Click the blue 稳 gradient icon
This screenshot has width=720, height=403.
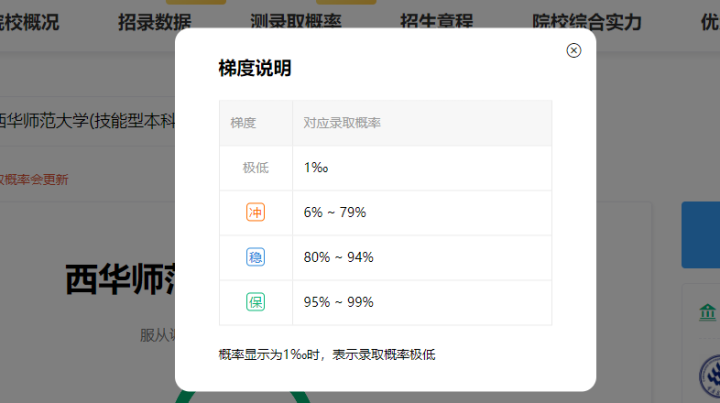pyautogui.click(x=256, y=257)
